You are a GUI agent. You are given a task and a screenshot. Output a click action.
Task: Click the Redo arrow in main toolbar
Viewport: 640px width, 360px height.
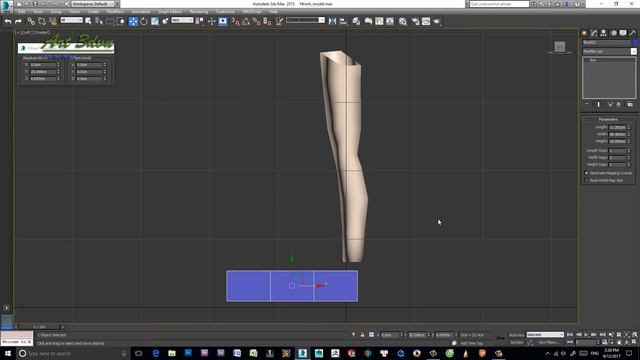click(18, 21)
